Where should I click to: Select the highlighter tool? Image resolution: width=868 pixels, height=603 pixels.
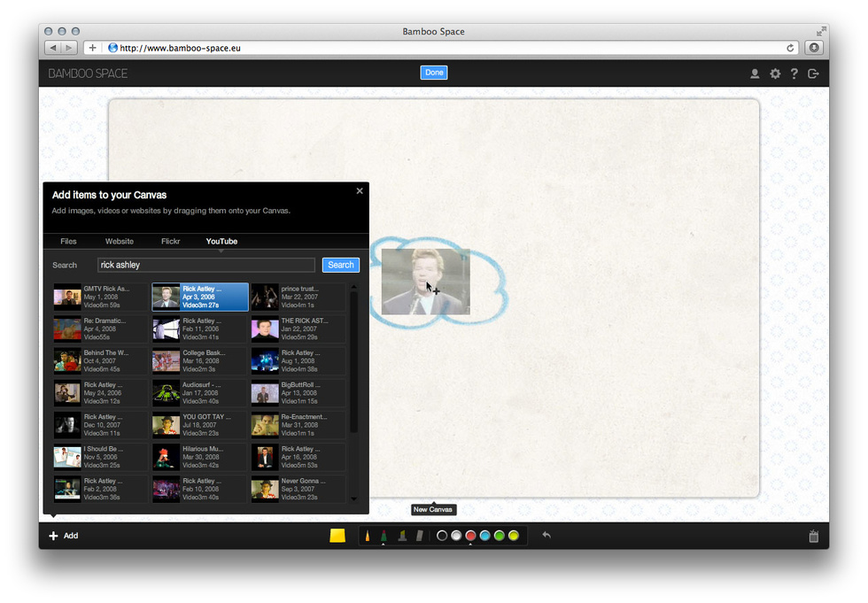pyautogui.click(x=402, y=536)
